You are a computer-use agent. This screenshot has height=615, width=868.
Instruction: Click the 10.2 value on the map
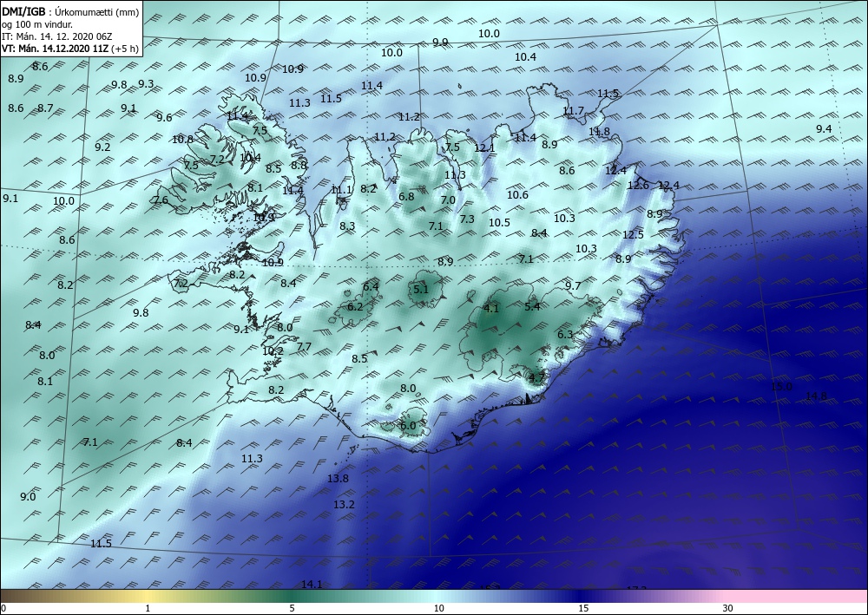(273, 350)
